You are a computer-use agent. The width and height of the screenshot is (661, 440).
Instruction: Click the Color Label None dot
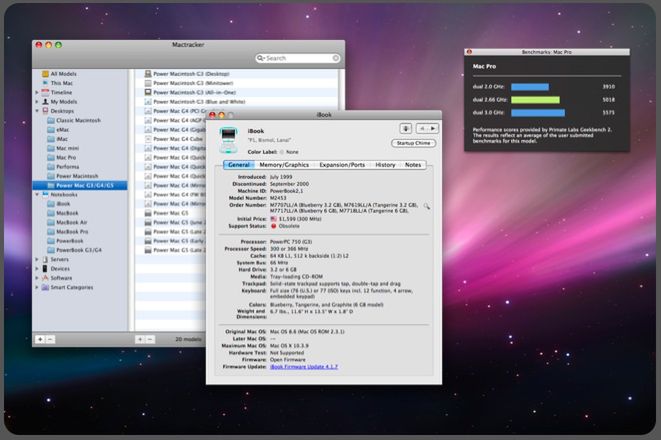tap(282, 152)
